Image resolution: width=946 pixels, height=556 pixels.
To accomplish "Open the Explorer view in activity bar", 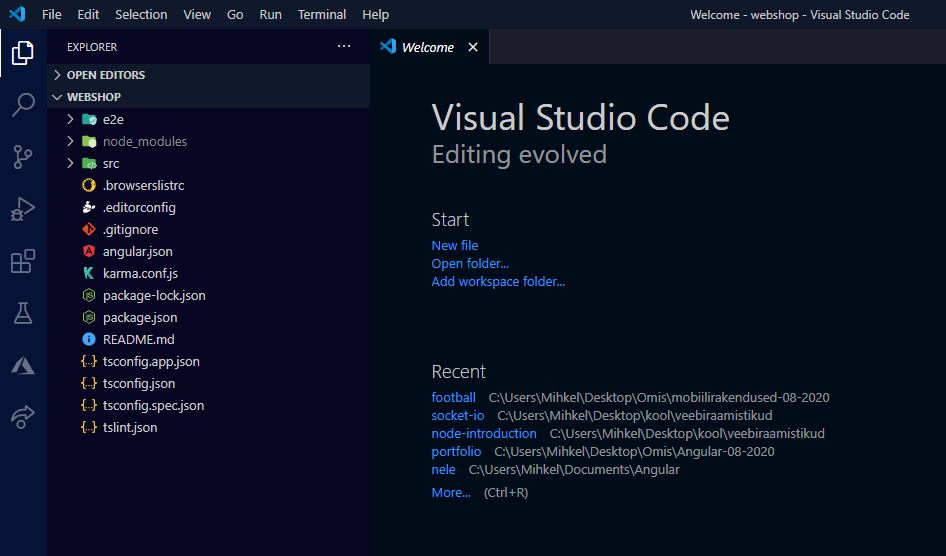I will click(x=23, y=53).
